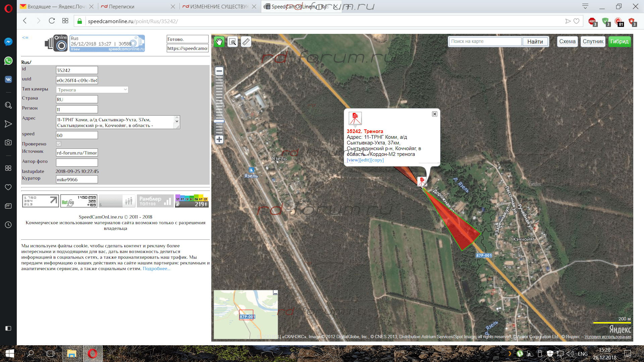The width and height of the screenshot is (644, 362).
Task: Close the camera info balloon
Action: click(x=434, y=114)
